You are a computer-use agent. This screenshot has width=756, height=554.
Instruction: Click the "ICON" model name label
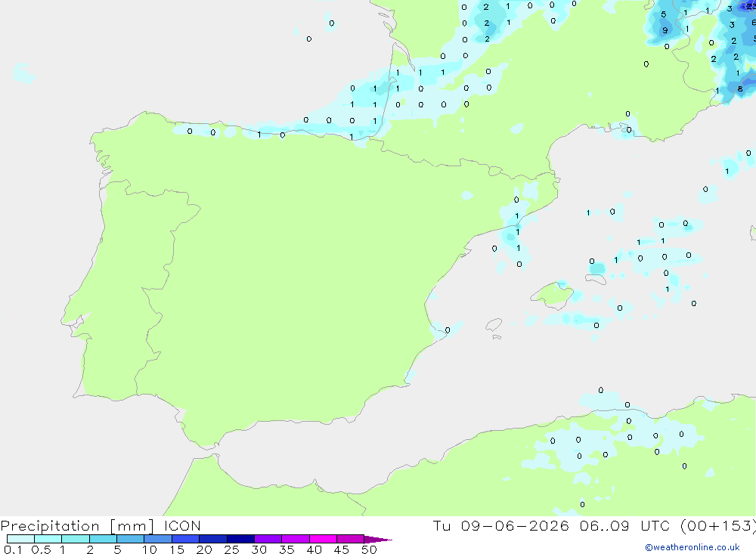[182, 525]
